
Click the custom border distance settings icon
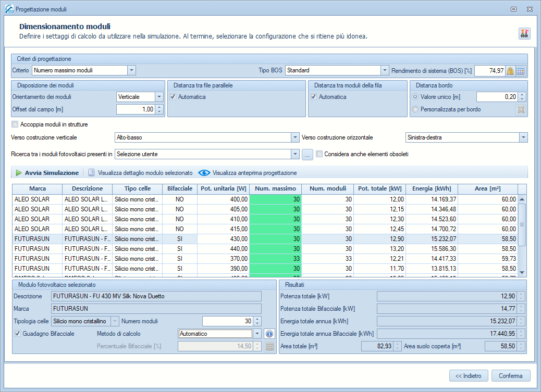(520, 109)
